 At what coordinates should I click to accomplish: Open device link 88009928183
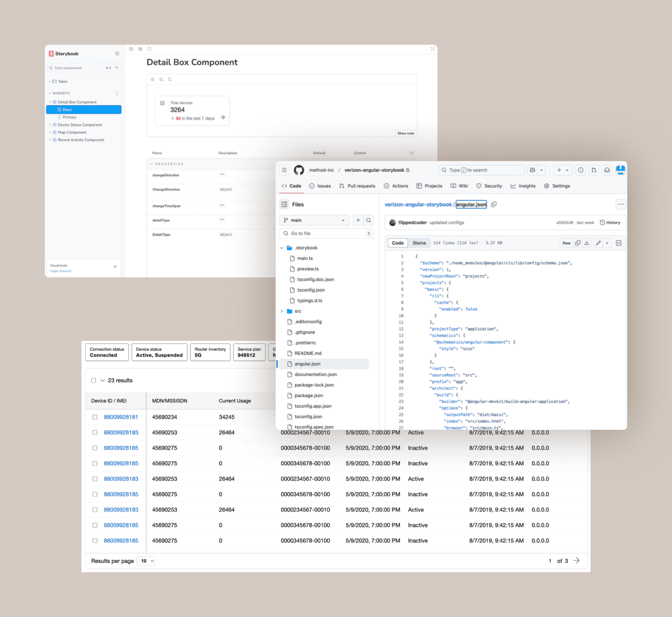(121, 432)
